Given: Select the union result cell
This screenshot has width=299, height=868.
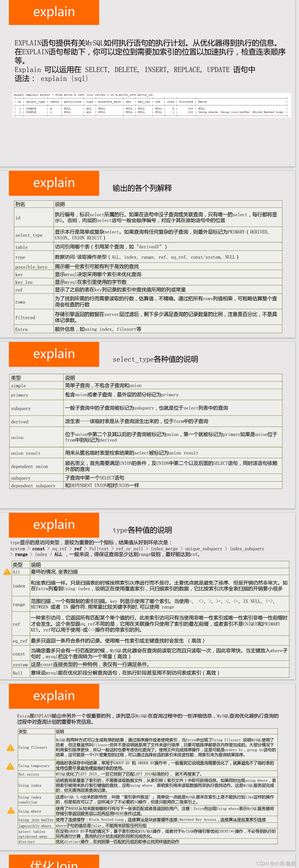Looking at the screenshot, I should pyautogui.click(x=37, y=453).
